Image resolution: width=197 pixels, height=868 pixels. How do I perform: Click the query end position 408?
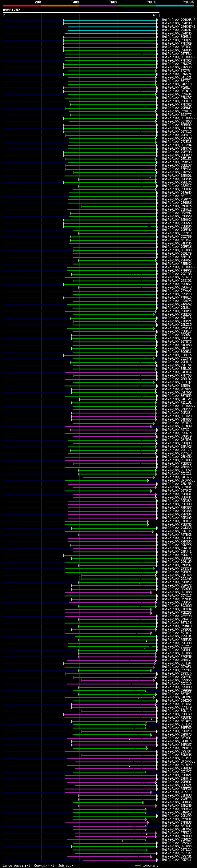[155, 15]
